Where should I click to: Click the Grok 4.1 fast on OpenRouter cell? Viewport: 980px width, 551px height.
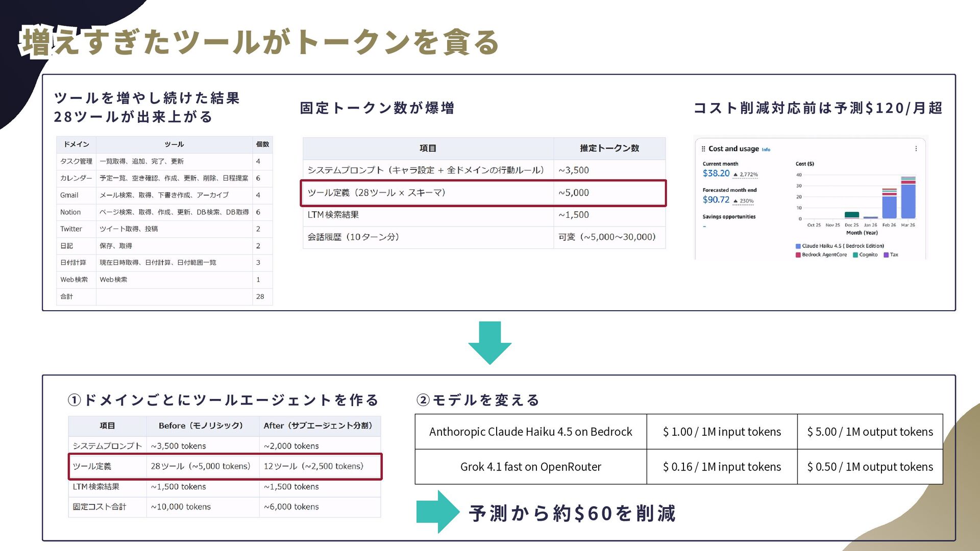(x=530, y=467)
